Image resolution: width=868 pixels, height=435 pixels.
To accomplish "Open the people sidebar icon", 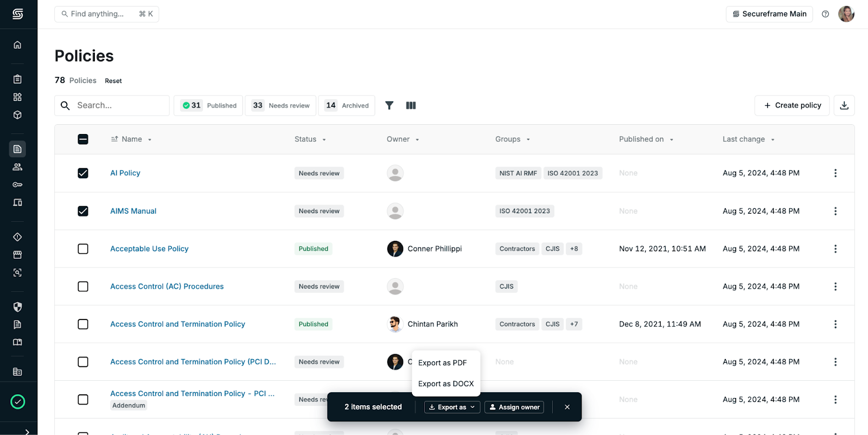I will pyautogui.click(x=17, y=167).
